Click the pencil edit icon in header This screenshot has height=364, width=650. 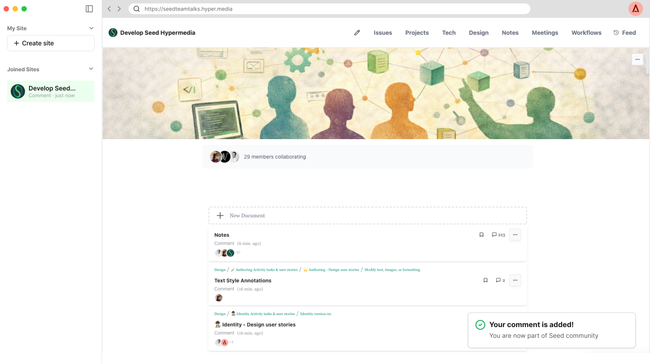pos(357,33)
